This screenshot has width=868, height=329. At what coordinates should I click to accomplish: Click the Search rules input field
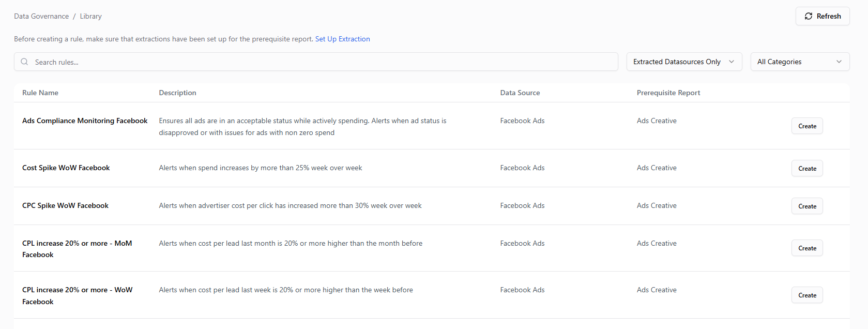321,62
